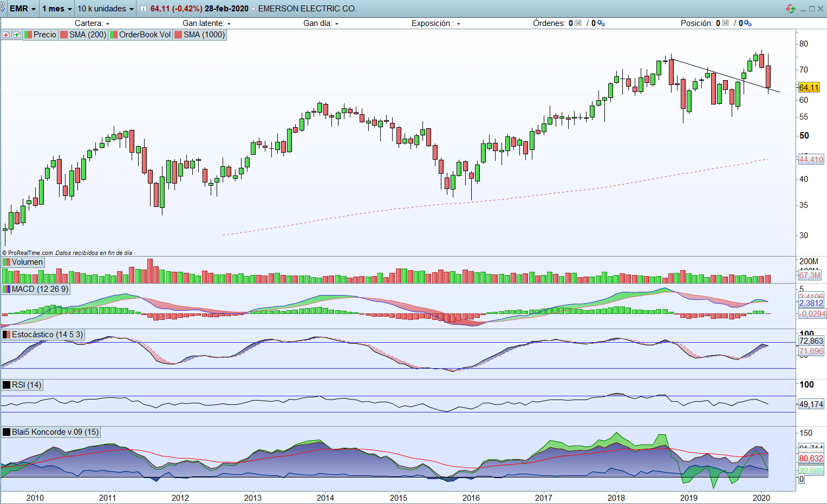Image resolution: width=827 pixels, height=504 pixels.
Task: Click the 2014 label on the time axis
Action: pyautogui.click(x=325, y=498)
